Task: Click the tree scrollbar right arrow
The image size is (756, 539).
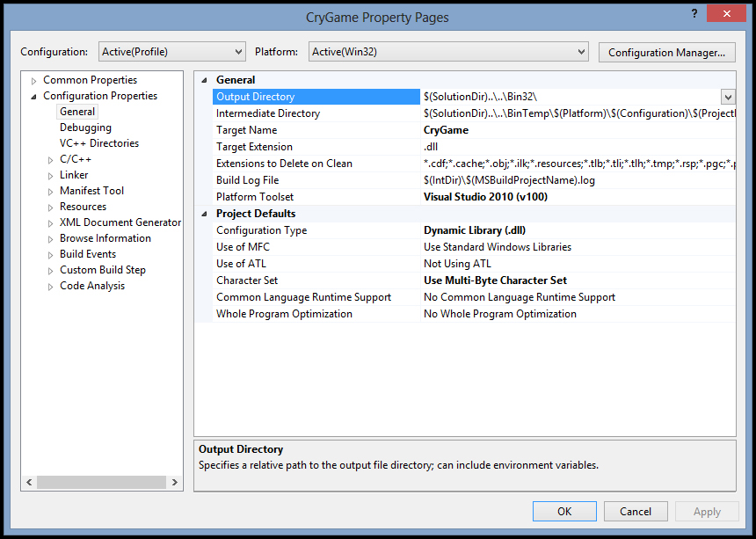Action: (175, 482)
